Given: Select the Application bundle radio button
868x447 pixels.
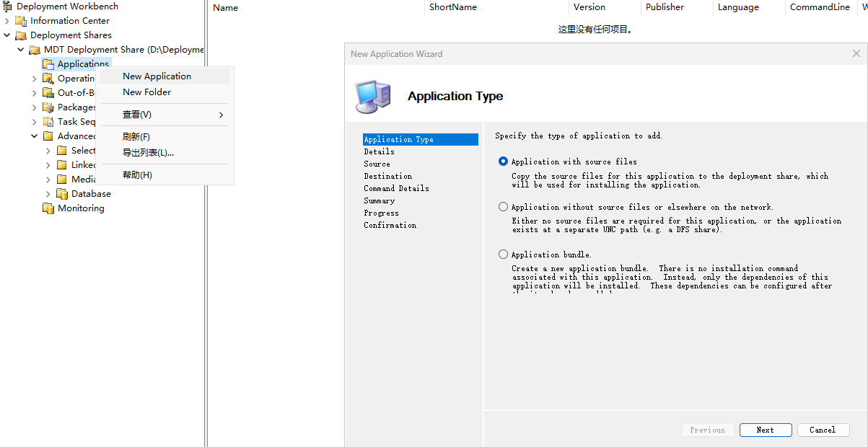Looking at the screenshot, I should click(x=503, y=255).
